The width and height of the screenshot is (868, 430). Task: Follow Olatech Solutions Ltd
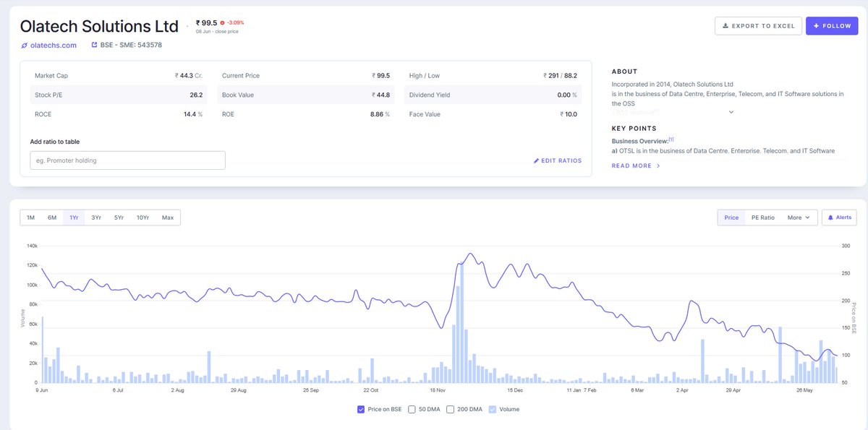pos(832,26)
